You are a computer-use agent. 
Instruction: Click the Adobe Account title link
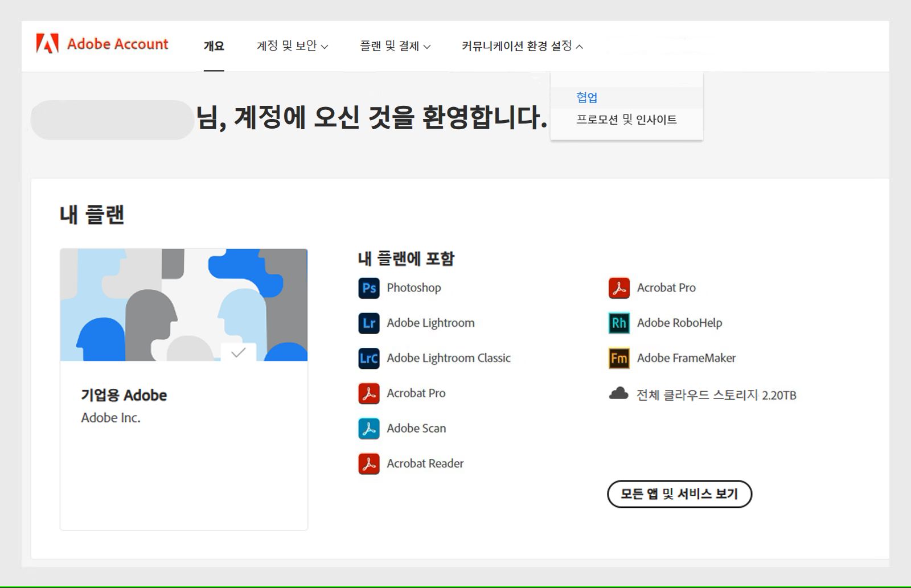pos(118,44)
